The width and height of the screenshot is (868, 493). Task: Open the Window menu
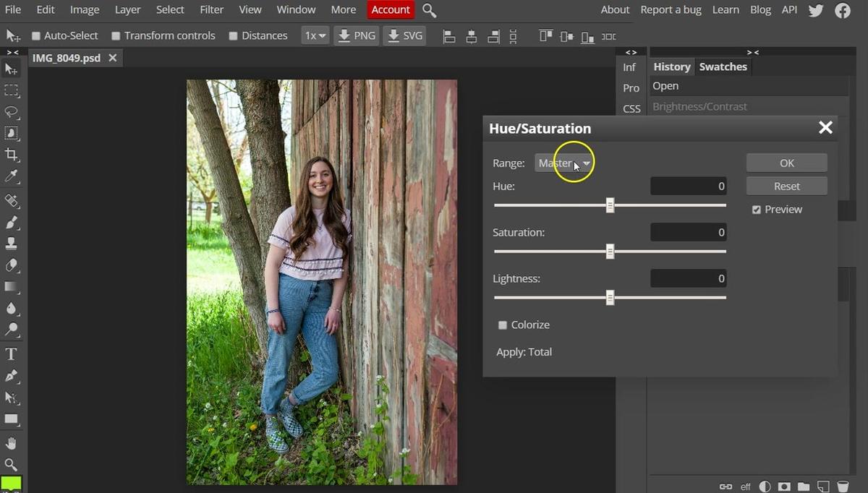click(297, 10)
